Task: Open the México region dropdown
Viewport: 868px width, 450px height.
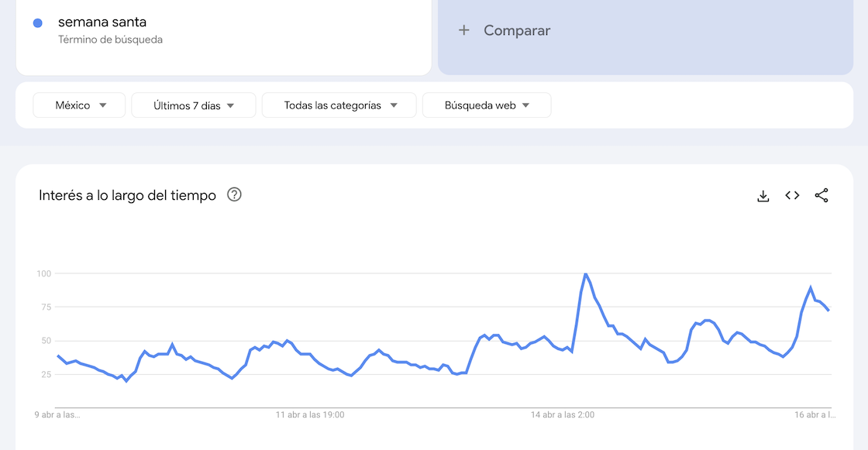Action: (x=79, y=105)
